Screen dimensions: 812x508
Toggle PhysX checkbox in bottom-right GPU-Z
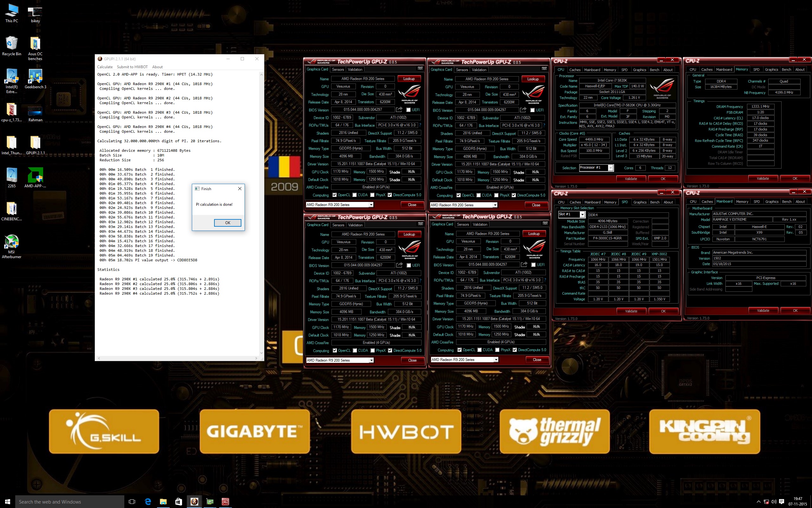pos(497,350)
